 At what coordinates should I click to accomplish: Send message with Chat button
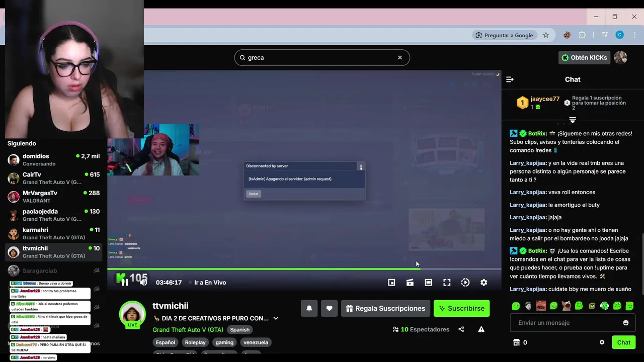(624, 342)
